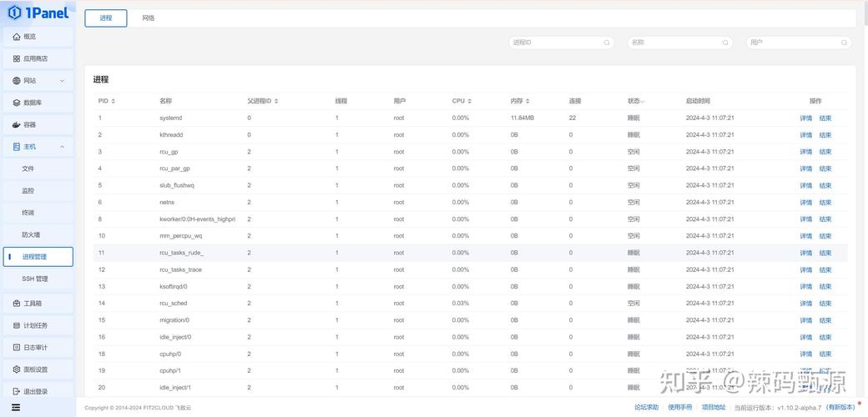
Task: Open 工具箱 toolbox section
Action: [x=38, y=304]
